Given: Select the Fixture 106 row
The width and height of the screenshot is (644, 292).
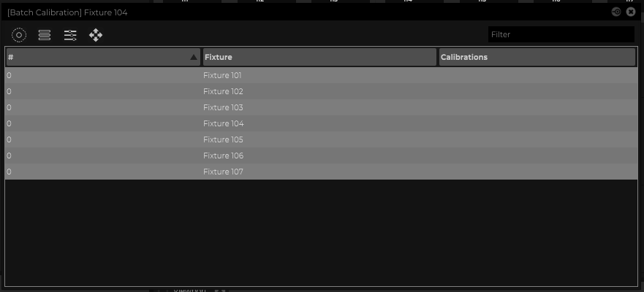Looking at the screenshot, I should [x=223, y=155].
